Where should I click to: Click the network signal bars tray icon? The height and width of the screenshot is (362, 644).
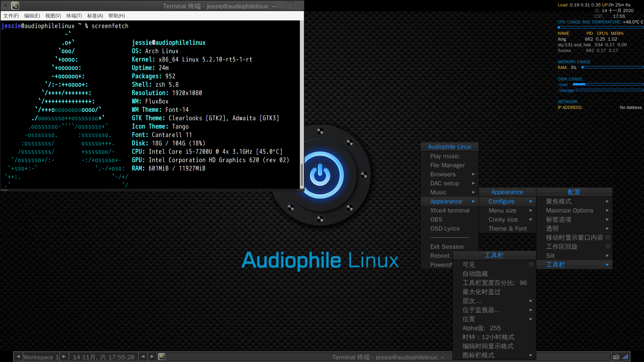pyautogui.click(x=625, y=357)
